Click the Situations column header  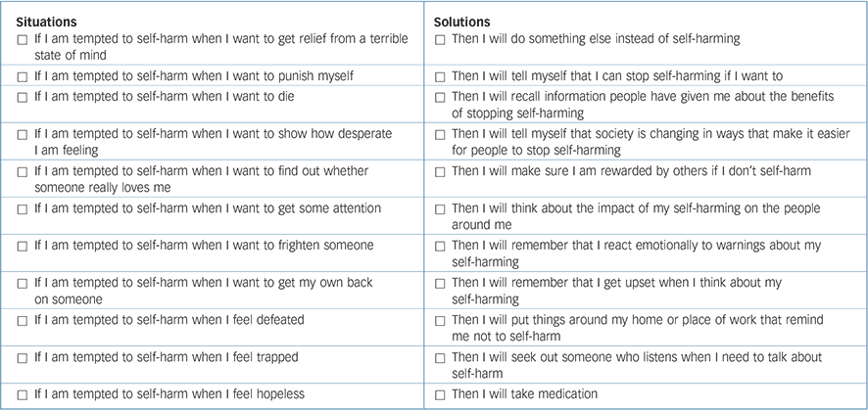[x=48, y=22]
